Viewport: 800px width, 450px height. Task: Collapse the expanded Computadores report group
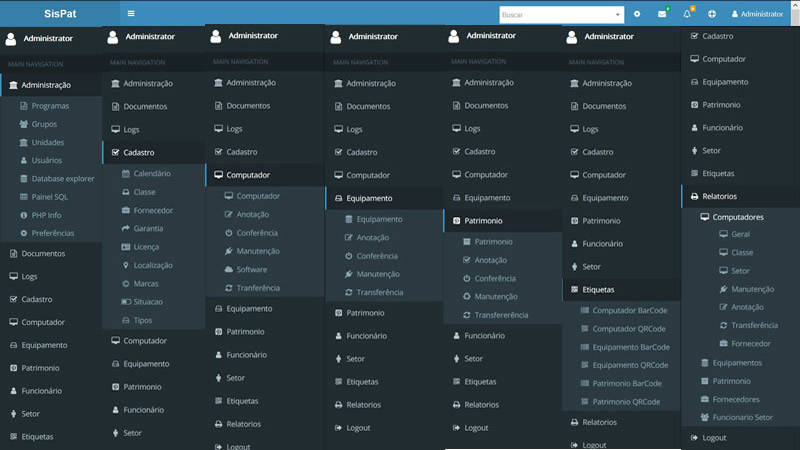point(738,217)
